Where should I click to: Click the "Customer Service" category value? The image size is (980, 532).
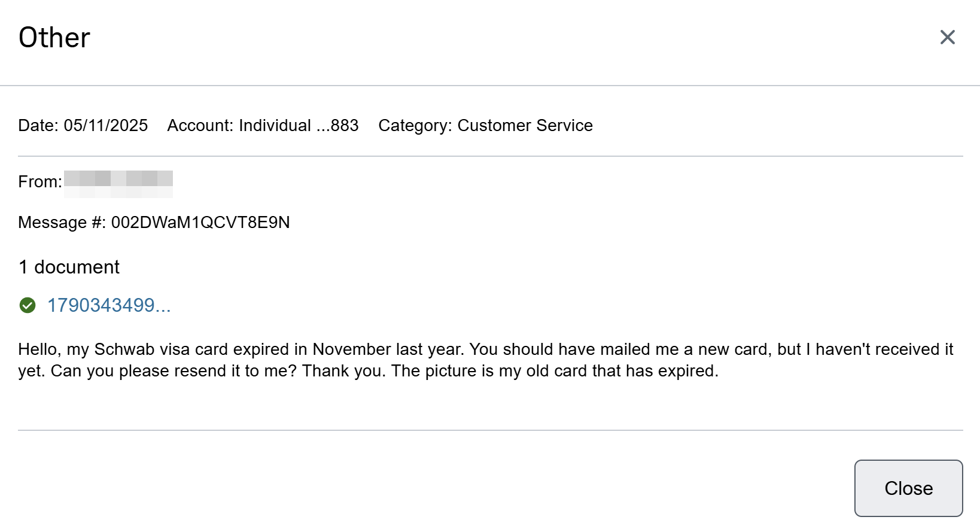(525, 125)
